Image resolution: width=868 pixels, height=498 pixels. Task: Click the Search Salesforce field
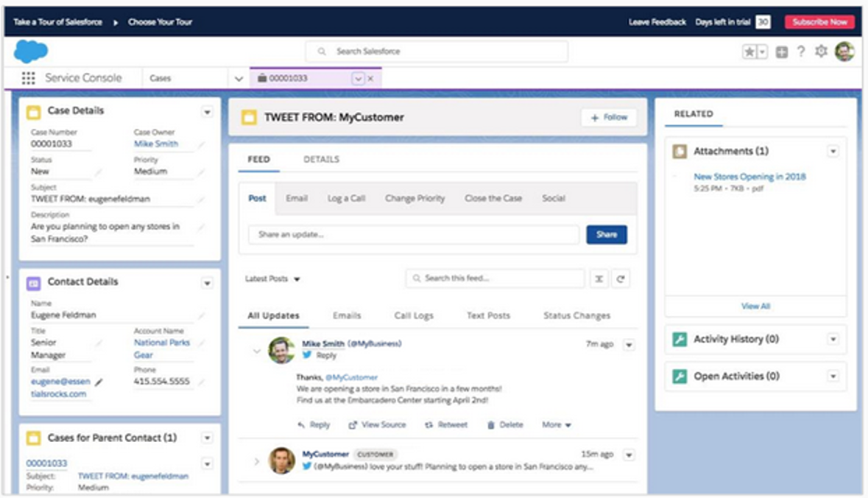[437, 52]
